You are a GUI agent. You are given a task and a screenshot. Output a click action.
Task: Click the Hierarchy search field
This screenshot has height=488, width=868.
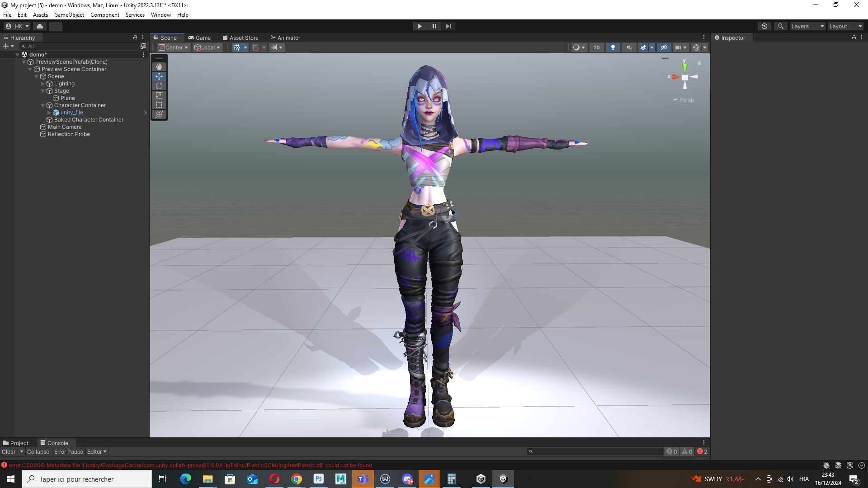click(x=79, y=46)
